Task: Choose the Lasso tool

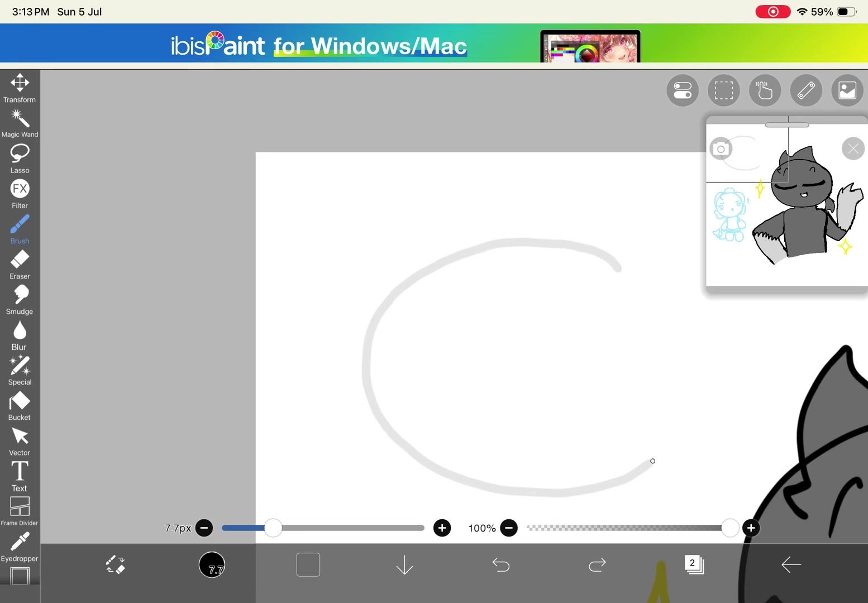Action: pyautogui.click(x=20, y=159)
